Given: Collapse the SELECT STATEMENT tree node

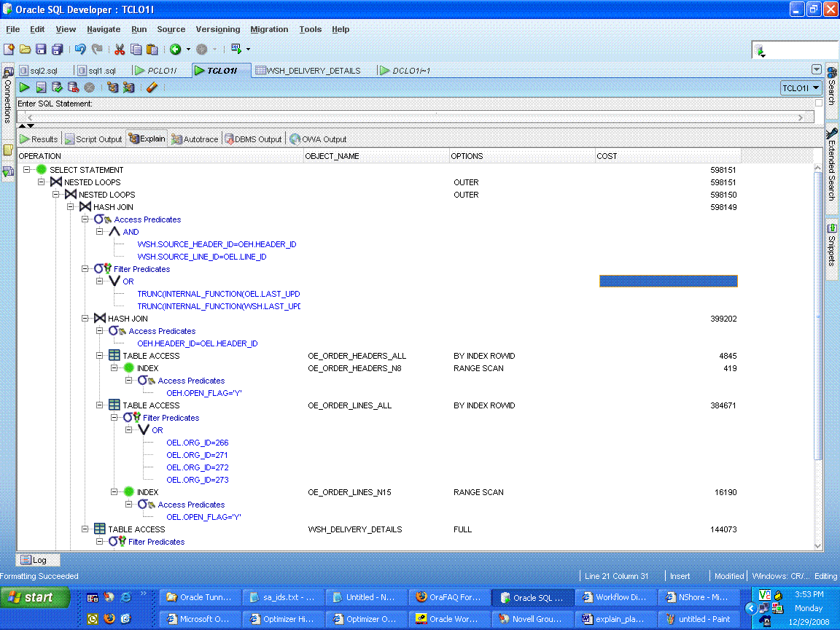Looking at the screenshot, I should click(26, 170).
